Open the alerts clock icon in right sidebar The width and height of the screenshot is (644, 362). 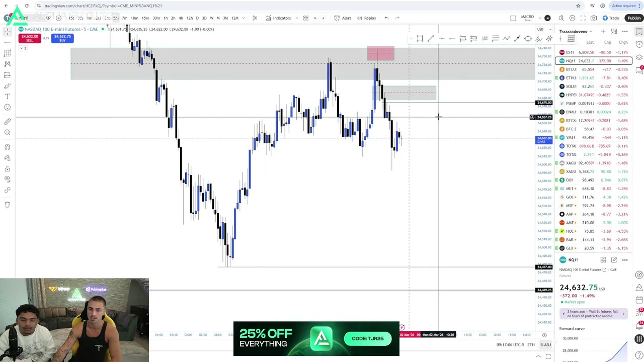639,44
